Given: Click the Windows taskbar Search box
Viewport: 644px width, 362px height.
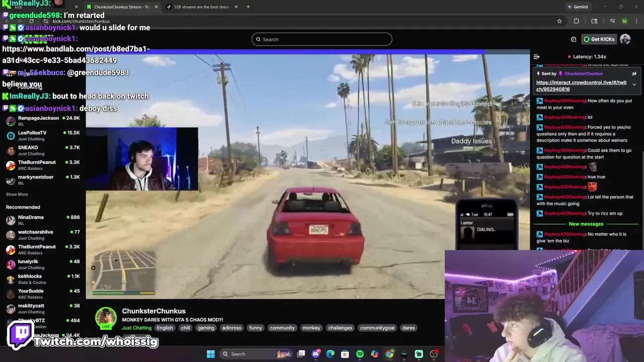Looking at the screenshot, I should 257,354.
